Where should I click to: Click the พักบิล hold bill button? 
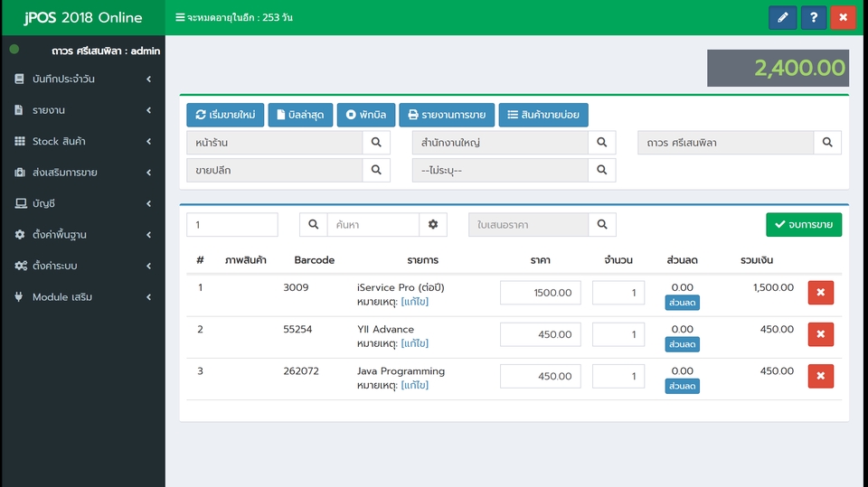point(366,115)
